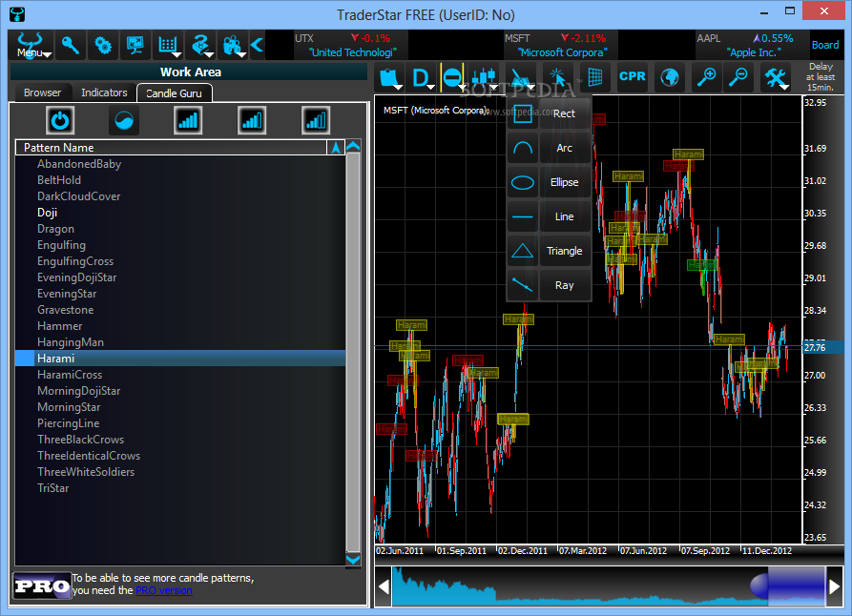Choose Line drawing tool
The width and height of the screenshot is (852, 616).
coord(549,216)
